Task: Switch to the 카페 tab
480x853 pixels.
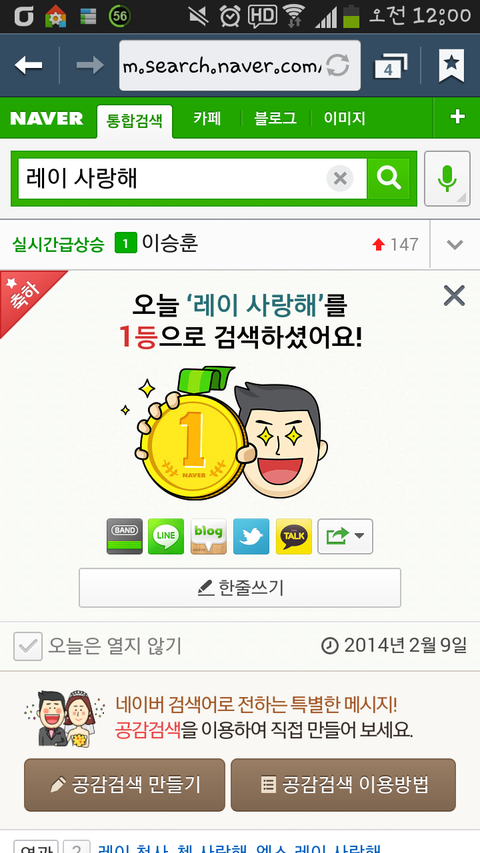Action: point(207,119)
